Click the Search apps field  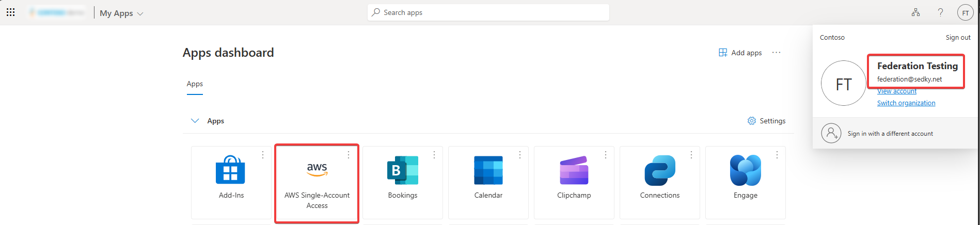488,12
